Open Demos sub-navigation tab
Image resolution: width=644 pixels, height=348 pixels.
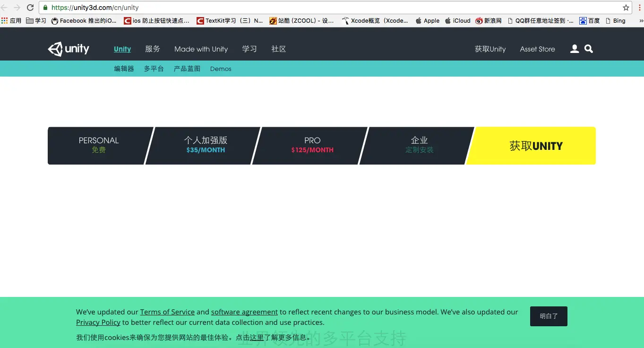click(221, 69)
